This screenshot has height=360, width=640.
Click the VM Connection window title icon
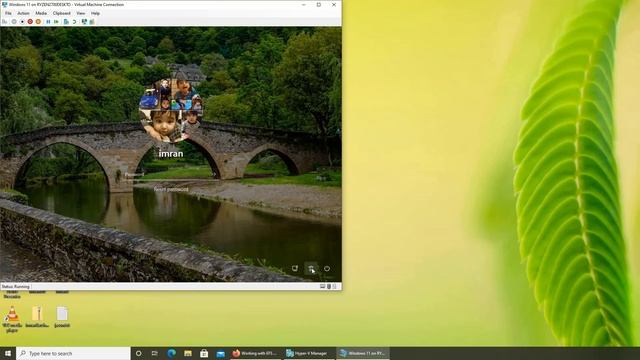pyautogui.click(x=4, y=4)
